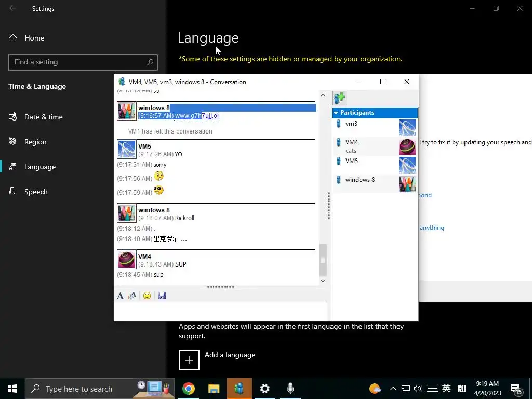Image resolution: width=532 pixels, height=399 pixels.
Task: Click the microphone taskbar icon
Action: tap(290, 389)
